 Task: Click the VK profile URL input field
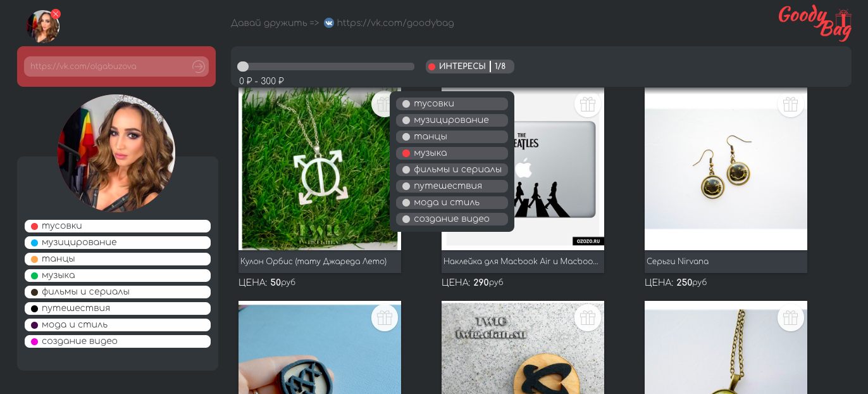pos(116,67)
